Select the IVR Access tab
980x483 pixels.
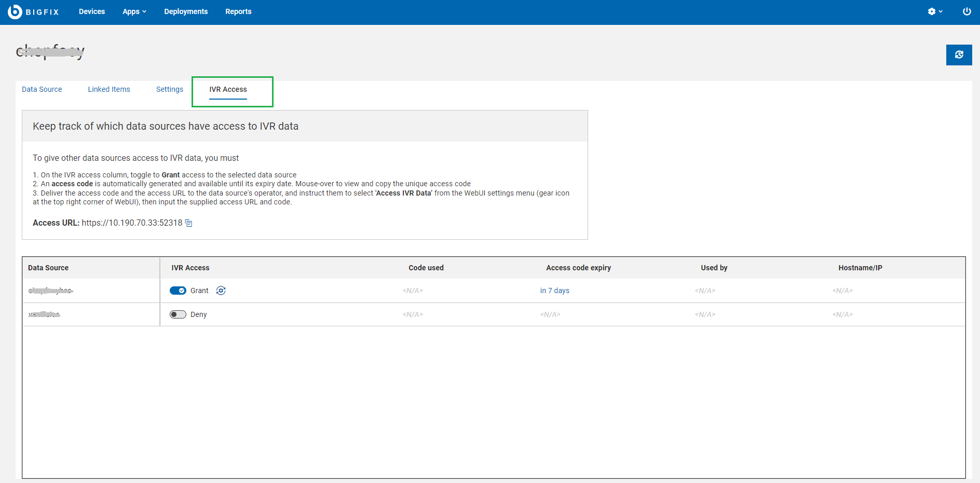point(228,89)
